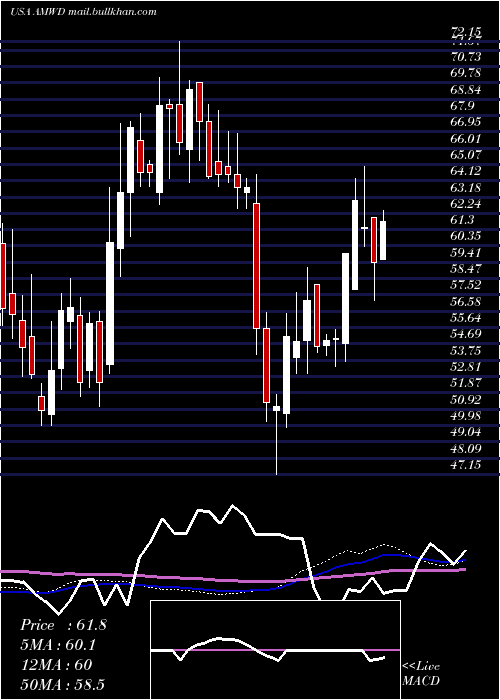Screen dimensions: 500x700
Task: Select the tall red candle dropping from 62 to 55
Action: 256,265
